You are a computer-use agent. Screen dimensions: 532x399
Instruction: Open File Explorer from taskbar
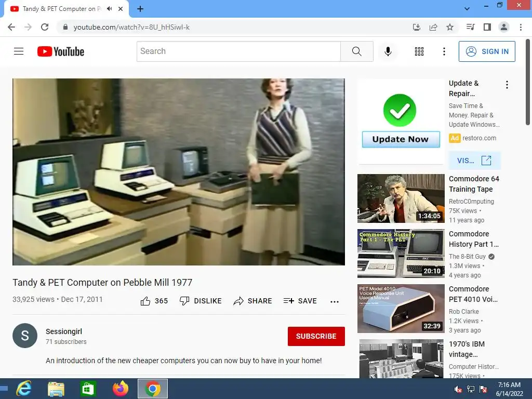point(56,389)
